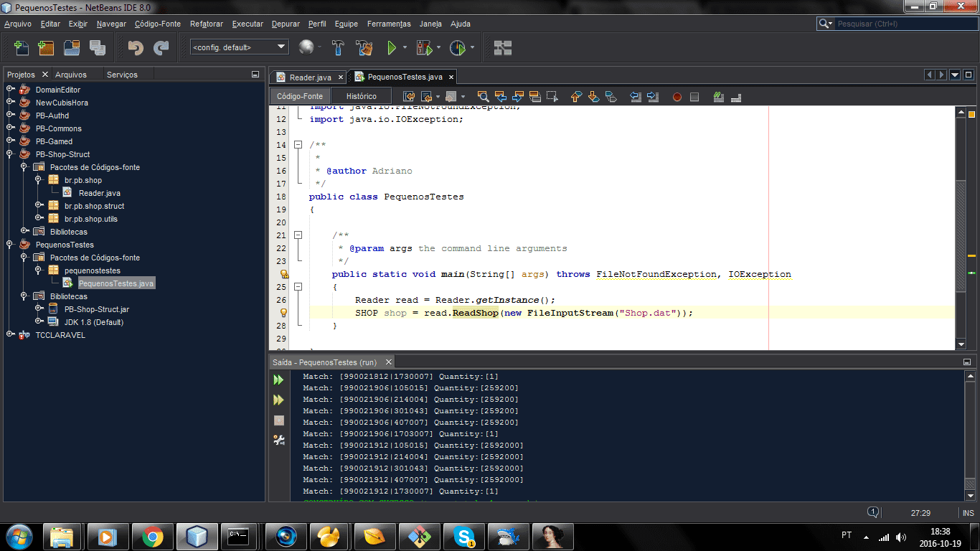
Task: Open Run Project dropdown arrow
Action: (x=405, y=48)
